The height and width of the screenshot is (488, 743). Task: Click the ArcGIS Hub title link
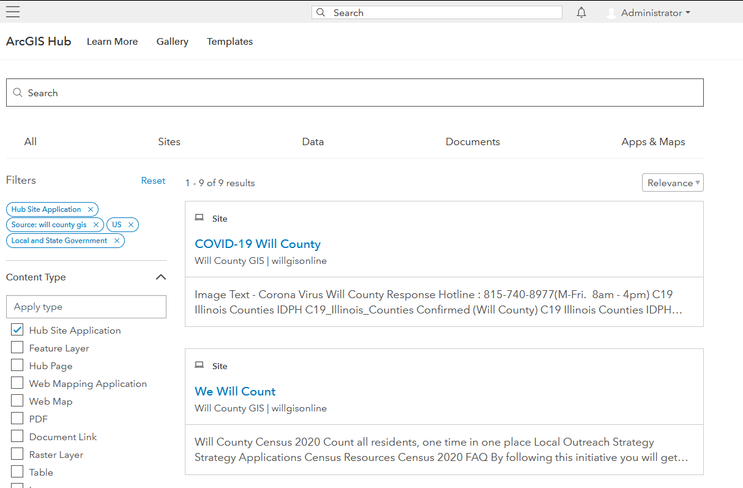[x=38, y=42]
